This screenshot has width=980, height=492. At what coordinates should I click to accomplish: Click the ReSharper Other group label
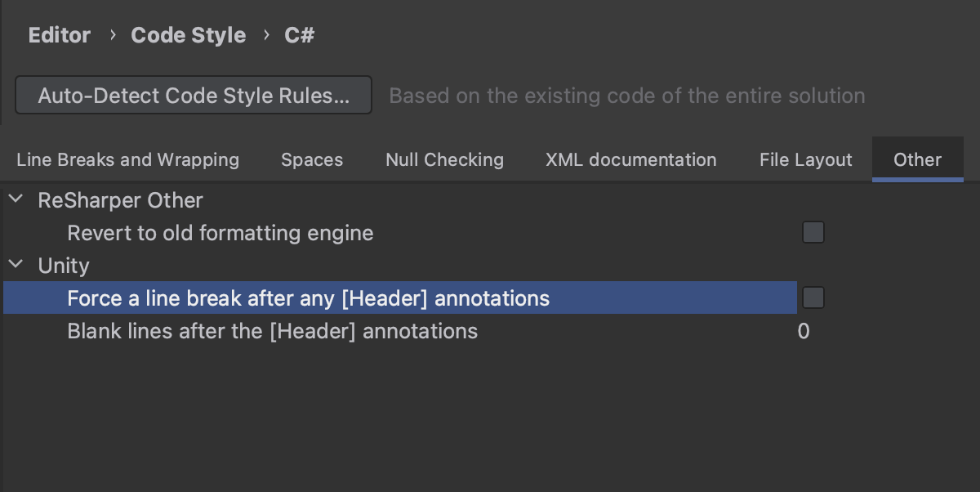click(x=120, y=200)
